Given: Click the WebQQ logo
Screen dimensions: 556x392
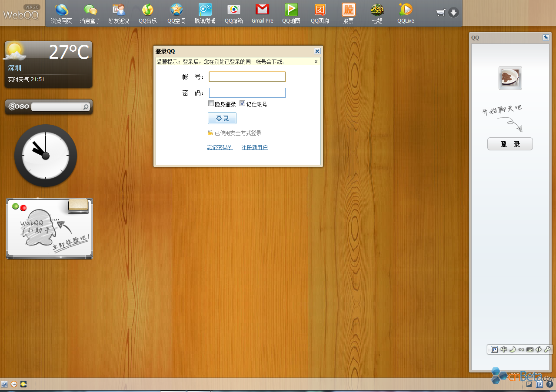Looking at the screenshot, I should [21, 13].
